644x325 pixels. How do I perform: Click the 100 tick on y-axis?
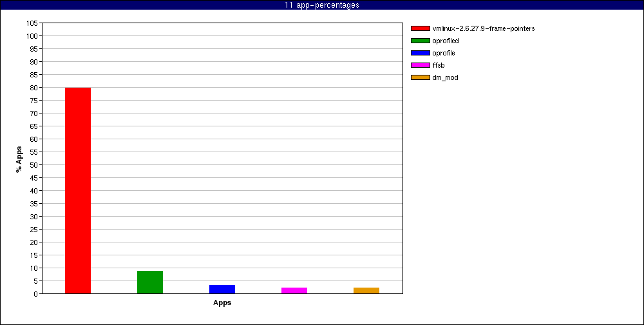tap(32, 36)
